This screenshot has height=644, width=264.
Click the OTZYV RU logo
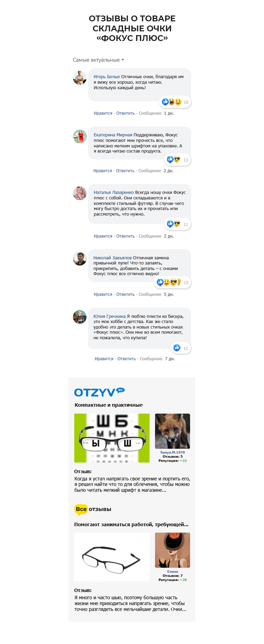[99, 392]
